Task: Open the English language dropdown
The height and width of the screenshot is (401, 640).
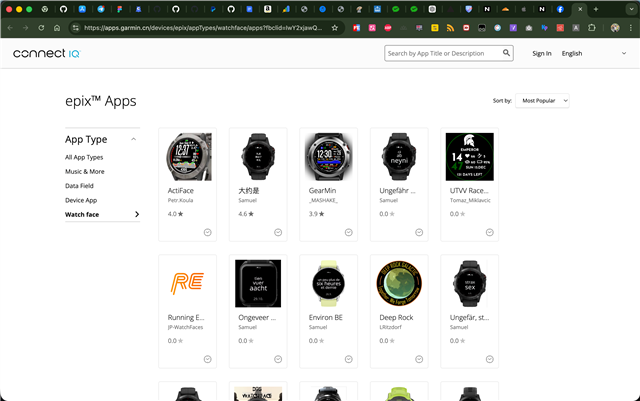Action: click(592, 53)
